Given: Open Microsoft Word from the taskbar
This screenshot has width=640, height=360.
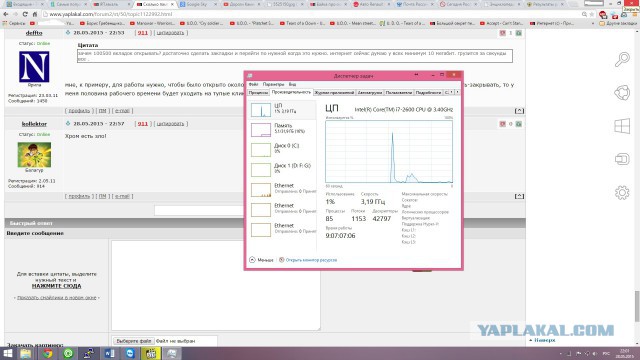Looking at the screenshot, I should [109, 353].
